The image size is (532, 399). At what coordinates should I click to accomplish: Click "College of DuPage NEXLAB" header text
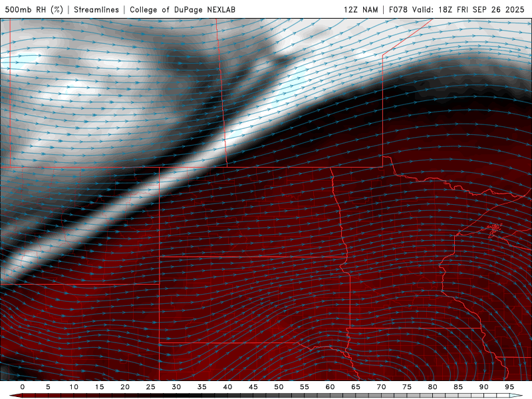182,9
